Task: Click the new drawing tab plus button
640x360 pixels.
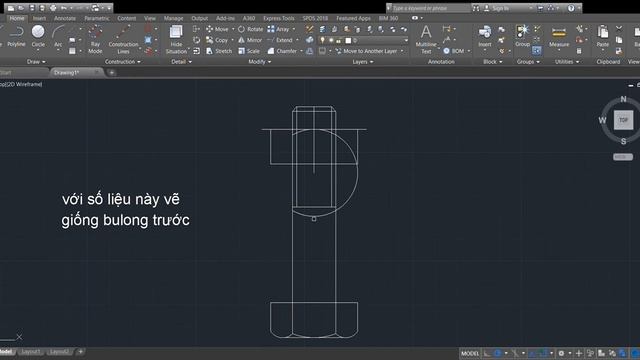Action: (111, 73)
